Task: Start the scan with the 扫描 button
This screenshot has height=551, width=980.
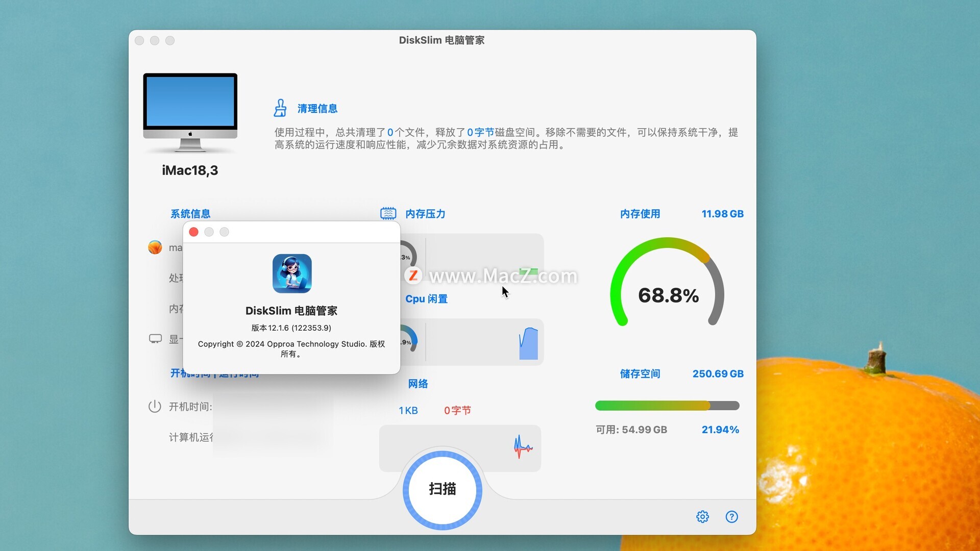Action: click(442, 489)
